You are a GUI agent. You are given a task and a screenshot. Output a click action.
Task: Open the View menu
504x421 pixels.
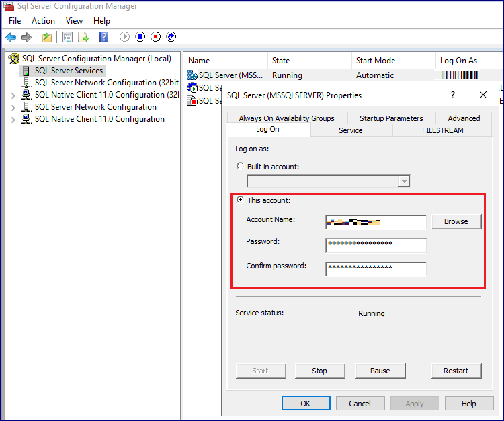[74, 21]
